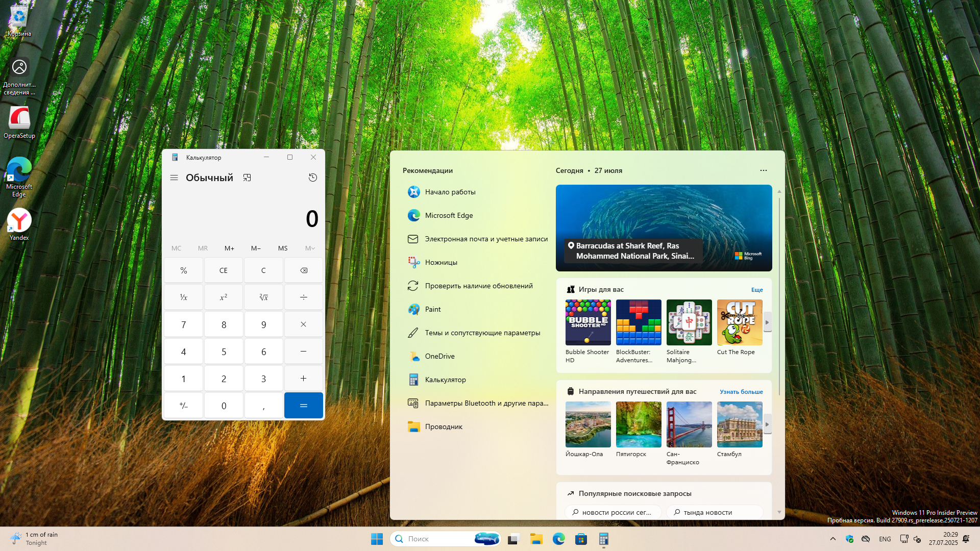Click the Еще link in games section
980x551 pixels.
point(756,290)
